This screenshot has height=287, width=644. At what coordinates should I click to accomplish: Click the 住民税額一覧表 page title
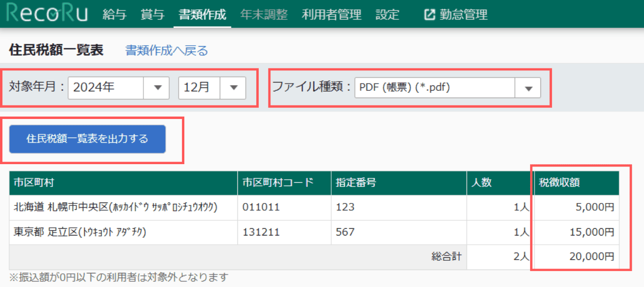[x=56, y=51]
